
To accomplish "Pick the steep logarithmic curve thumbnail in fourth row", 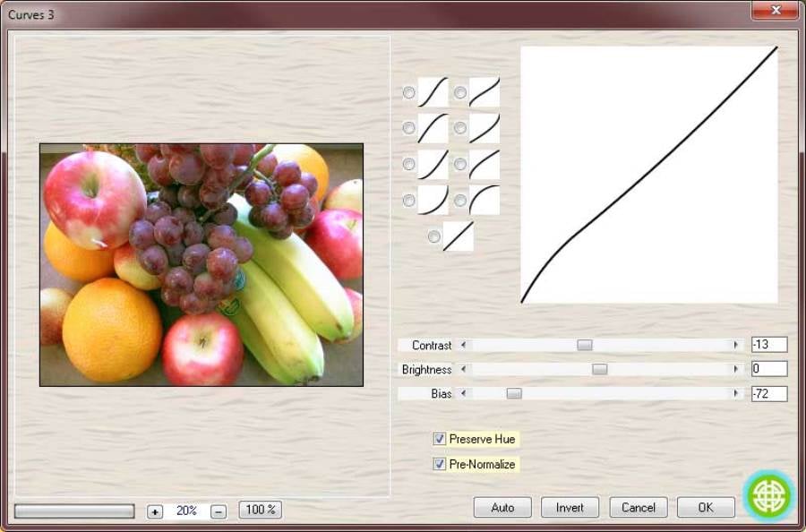I will point(484,200).
